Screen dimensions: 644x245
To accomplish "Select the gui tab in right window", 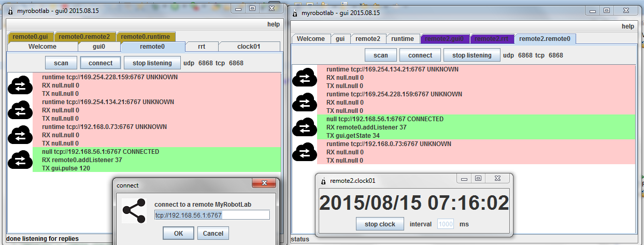I will (340, 39).
